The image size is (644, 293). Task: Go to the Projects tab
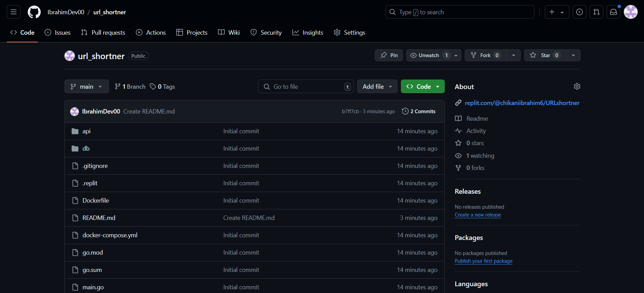click(x=192, y=33)
